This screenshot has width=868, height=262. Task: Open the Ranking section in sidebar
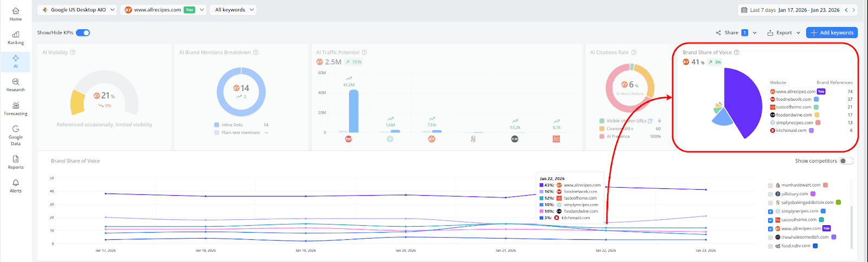(x=16, y=38)
